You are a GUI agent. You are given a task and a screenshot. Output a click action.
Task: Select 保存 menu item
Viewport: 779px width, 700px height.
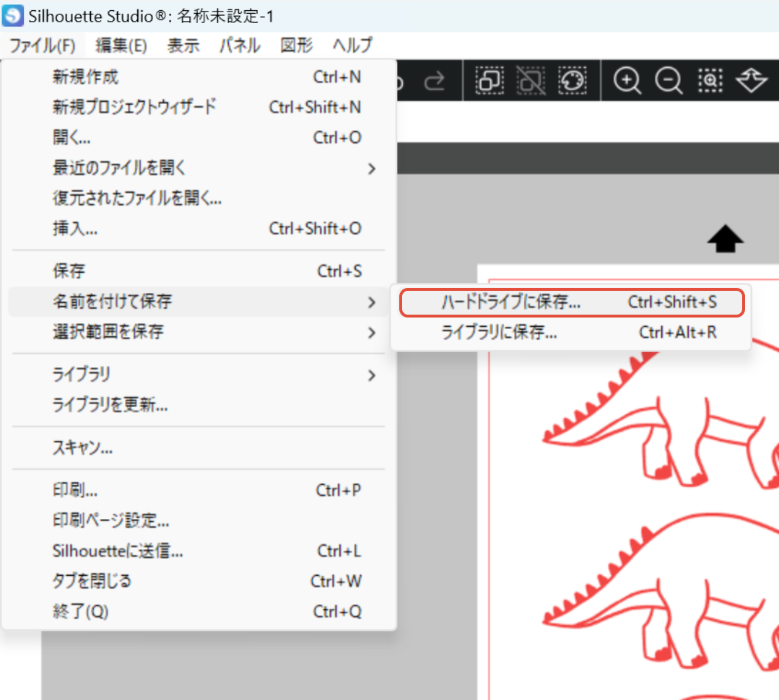[x=199, y=271]
